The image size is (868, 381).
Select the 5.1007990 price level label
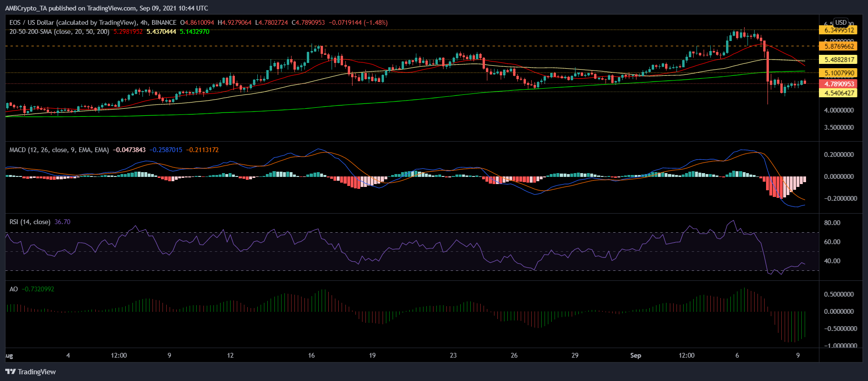pos(839,73)
